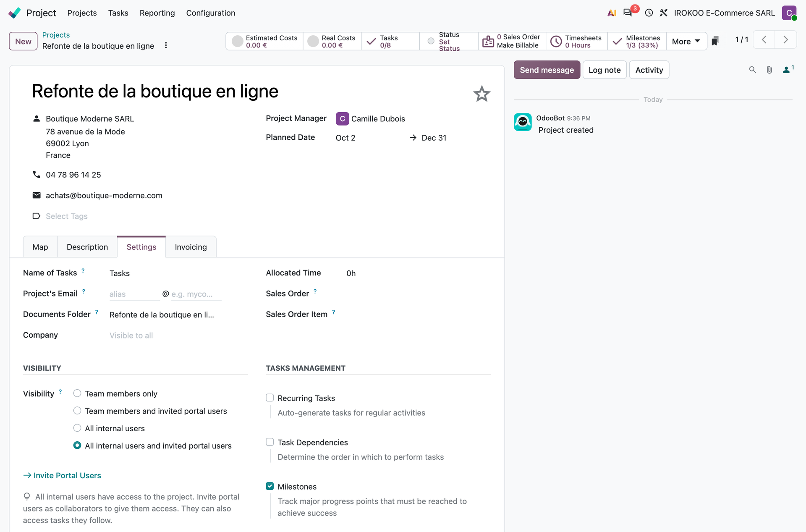Search messages in the chatter
The width and height of the screenshot is (806, 532).
[753, 70]
